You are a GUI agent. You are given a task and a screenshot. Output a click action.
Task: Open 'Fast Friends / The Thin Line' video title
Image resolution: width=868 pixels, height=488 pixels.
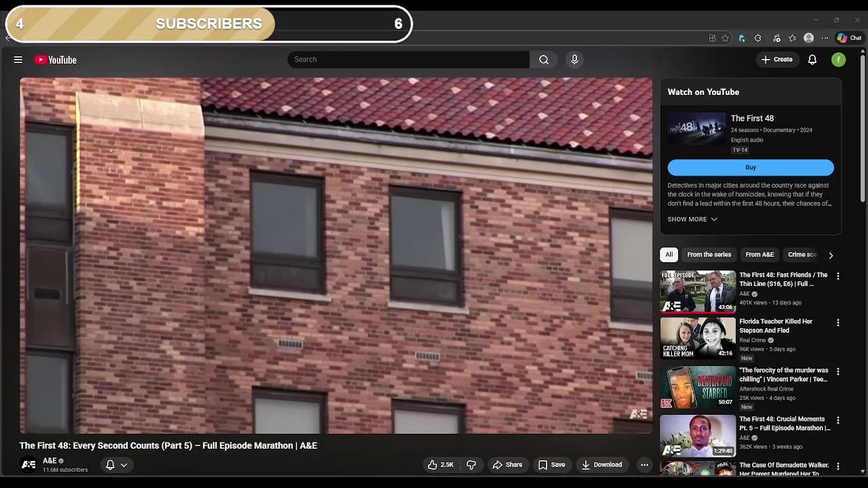(783, 279)
